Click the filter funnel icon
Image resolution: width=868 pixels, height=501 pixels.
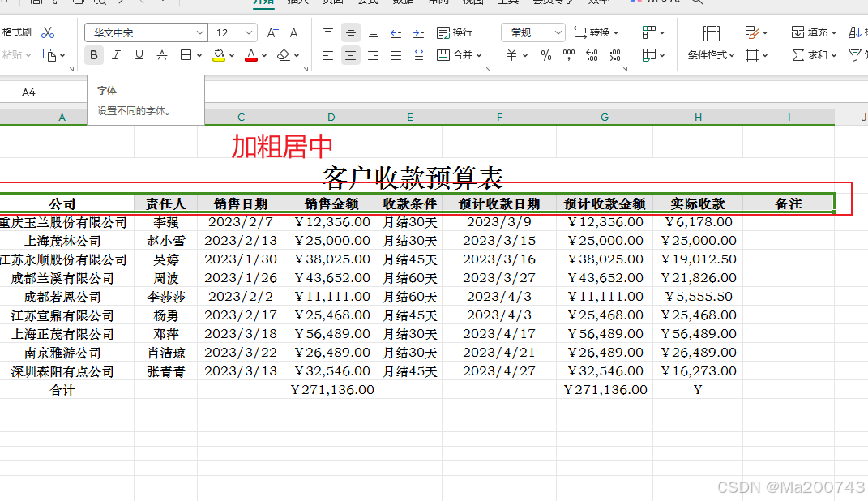[x=855, y=55]
